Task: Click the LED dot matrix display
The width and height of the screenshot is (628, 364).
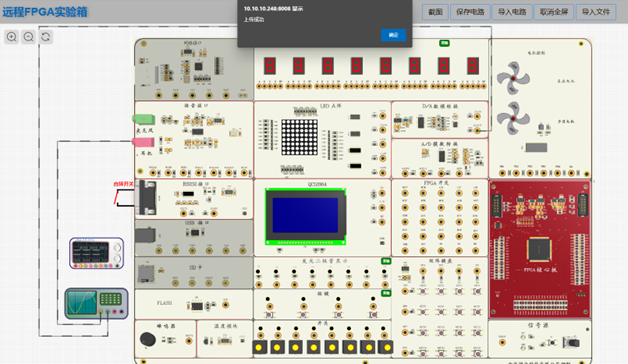Action: point(299,137)
